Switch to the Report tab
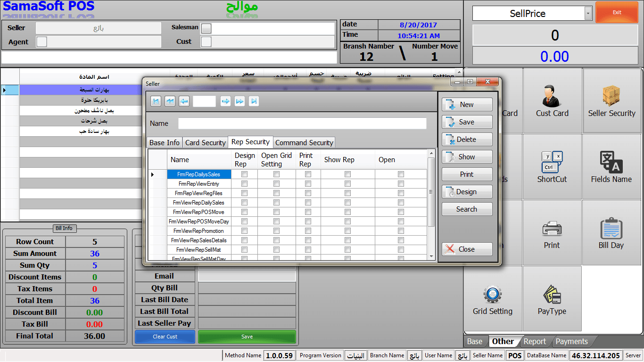The width and height of the screenshot is (644, 362). (535, 341)
